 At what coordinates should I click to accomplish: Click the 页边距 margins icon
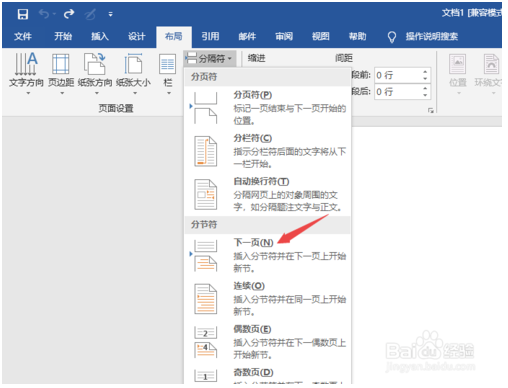point(61,64)
